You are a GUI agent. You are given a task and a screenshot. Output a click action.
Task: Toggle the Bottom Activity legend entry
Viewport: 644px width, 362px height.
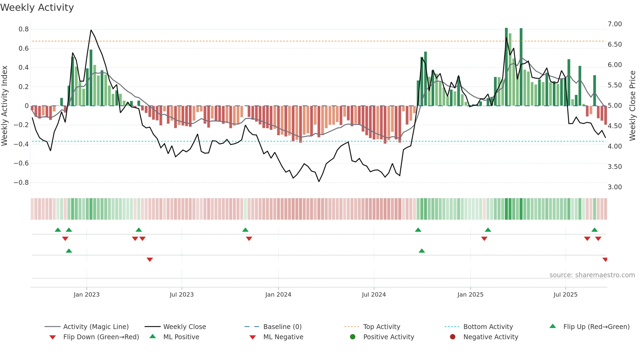(x=478, y=327)
